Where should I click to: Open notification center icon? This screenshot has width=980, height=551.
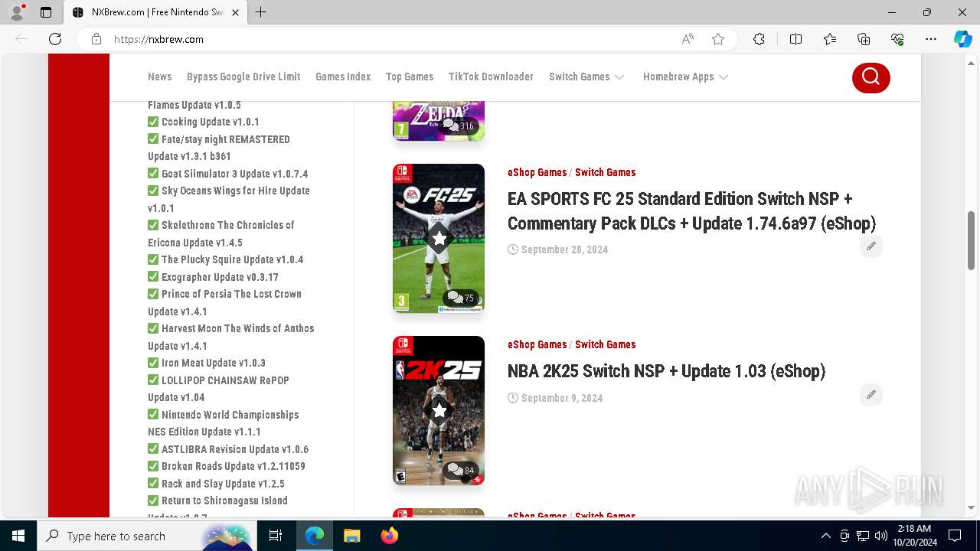coord(955,536)
